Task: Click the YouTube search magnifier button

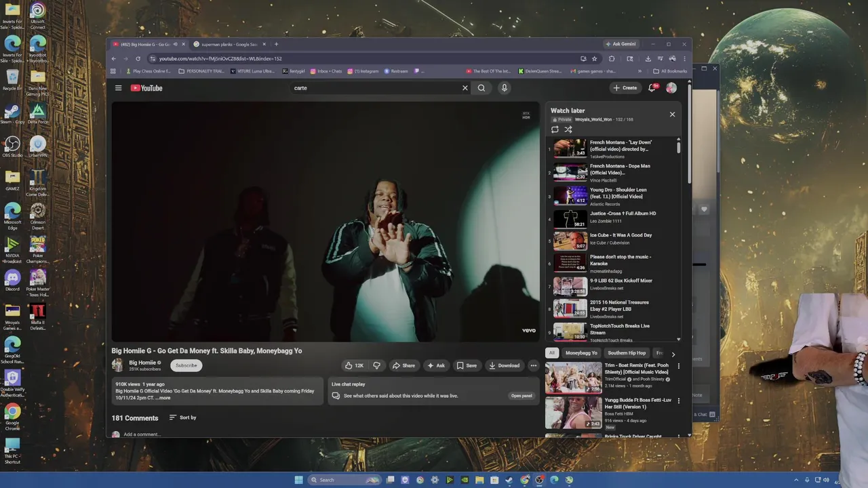Action: point(481,88)
